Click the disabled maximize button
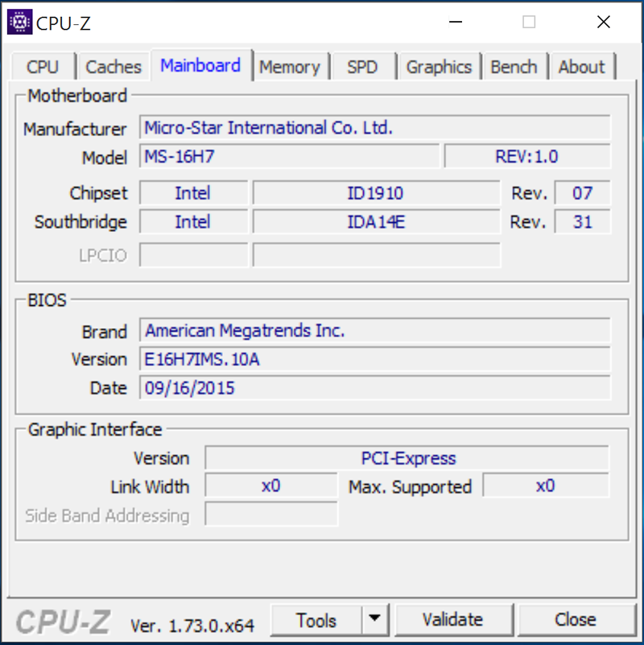This screenshot has height=645, width=644. tap(529, 22)
